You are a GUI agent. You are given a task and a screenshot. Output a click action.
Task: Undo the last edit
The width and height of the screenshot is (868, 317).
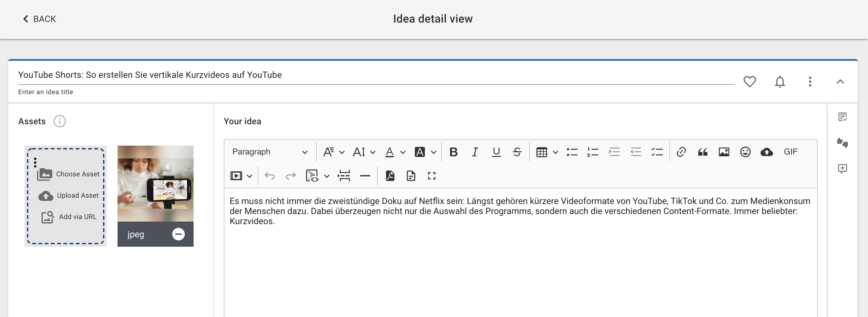(x=270, y=176)
